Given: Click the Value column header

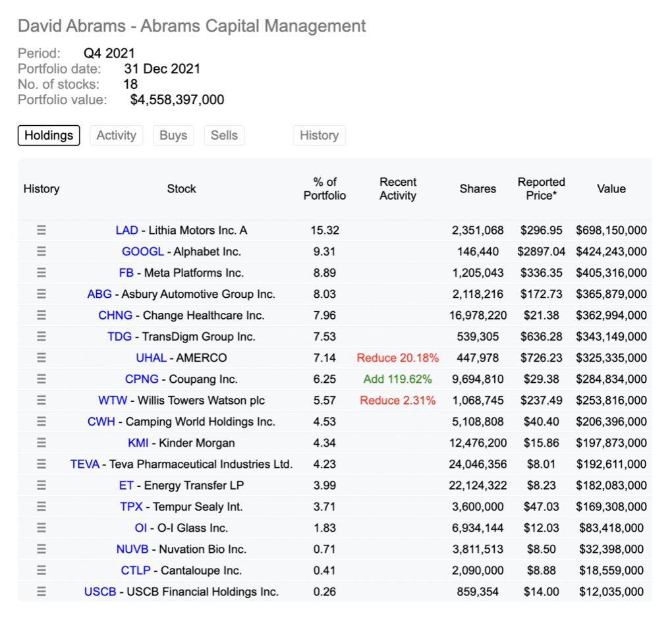Looking at the screenshot, I should click(x=611, y=188).
